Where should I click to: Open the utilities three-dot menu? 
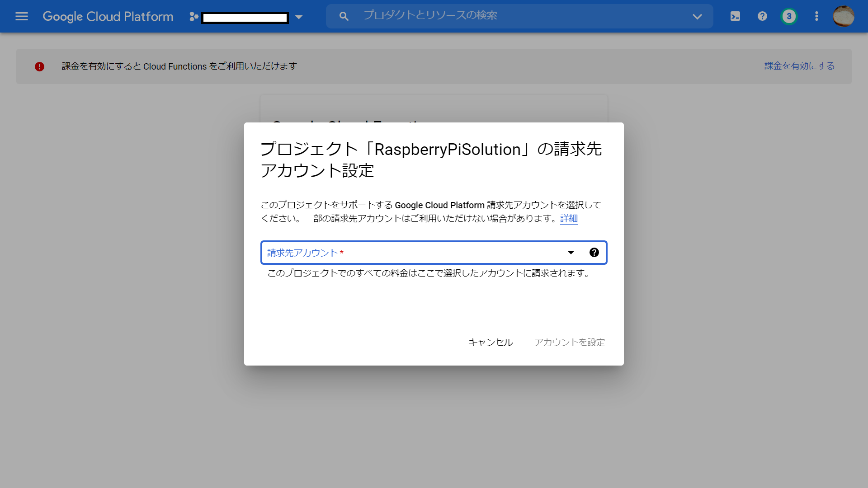[x=816, y=16]
